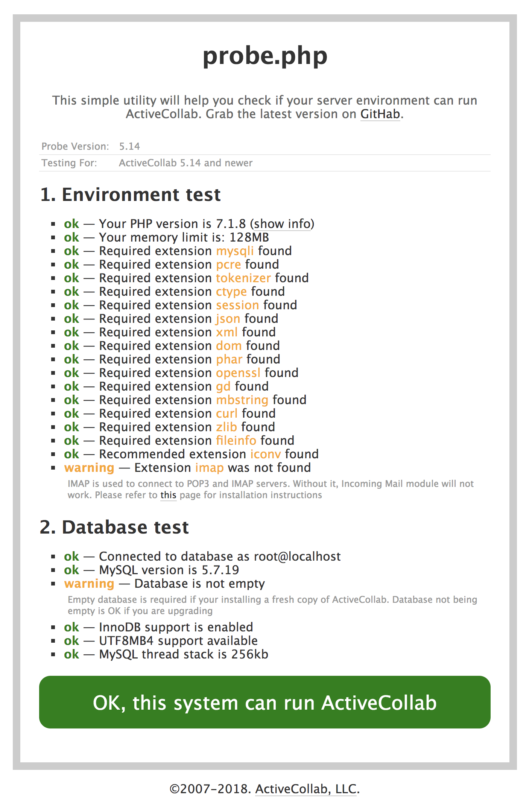Image resolution: width=532 pixels, height=809 pixels.
Task: Click the 'warning' label for Database is not empty
Action: pyautogui.click(x=89, y=584)
